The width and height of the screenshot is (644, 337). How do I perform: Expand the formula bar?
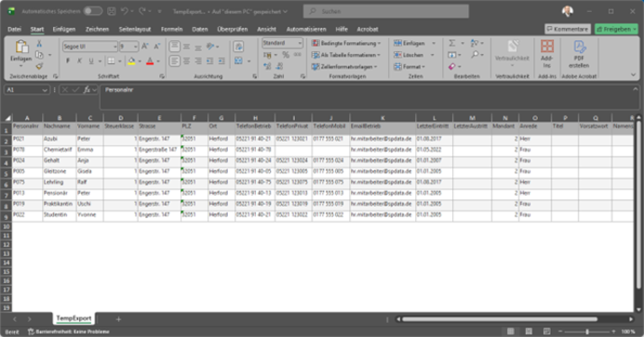pos(635,88)
